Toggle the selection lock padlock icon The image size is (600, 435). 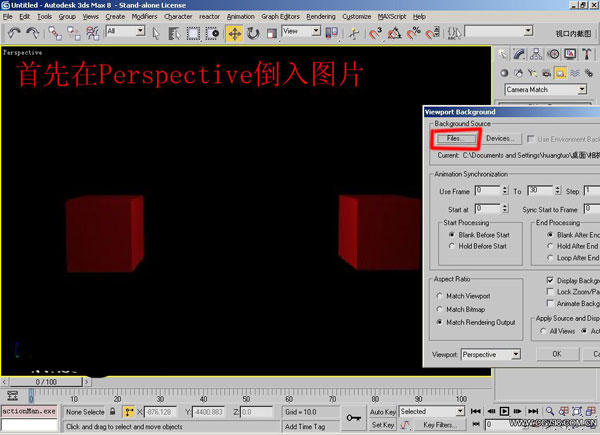[112, 411]
